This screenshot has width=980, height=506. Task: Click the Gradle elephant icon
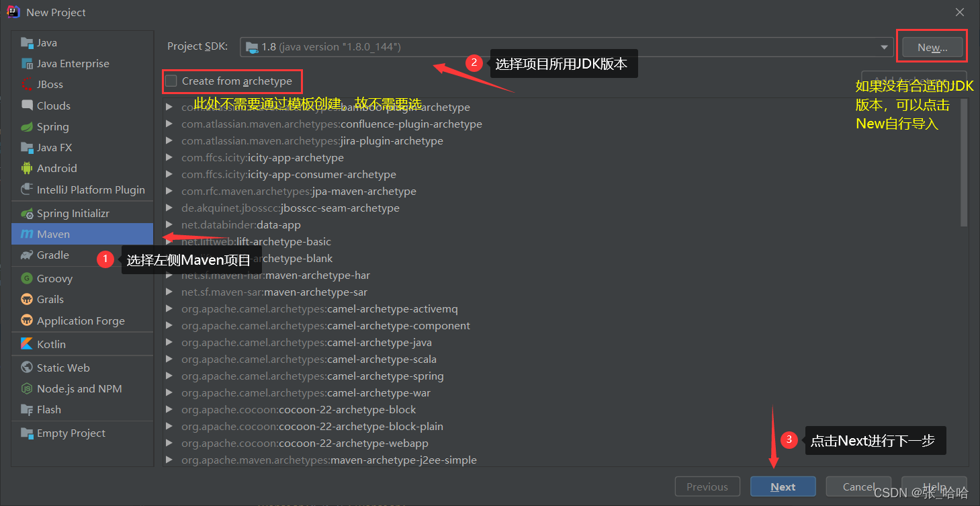[27, 255]
